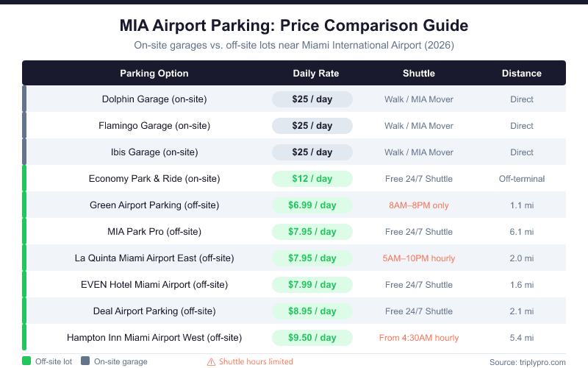The width and height of the screenshot is (588, 368).
Task: Click the From 4:30AM hourly shuttle text
Action: [x=419, y=338]
